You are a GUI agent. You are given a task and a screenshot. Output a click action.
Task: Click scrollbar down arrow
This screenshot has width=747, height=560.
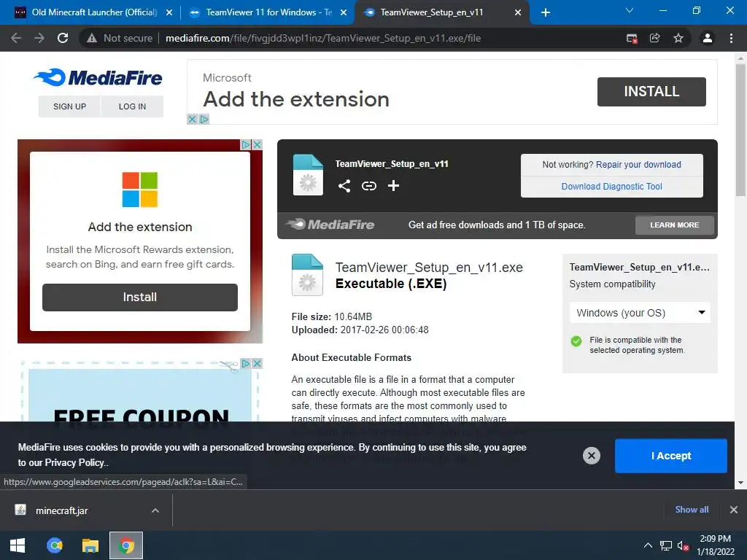point(740,483)
